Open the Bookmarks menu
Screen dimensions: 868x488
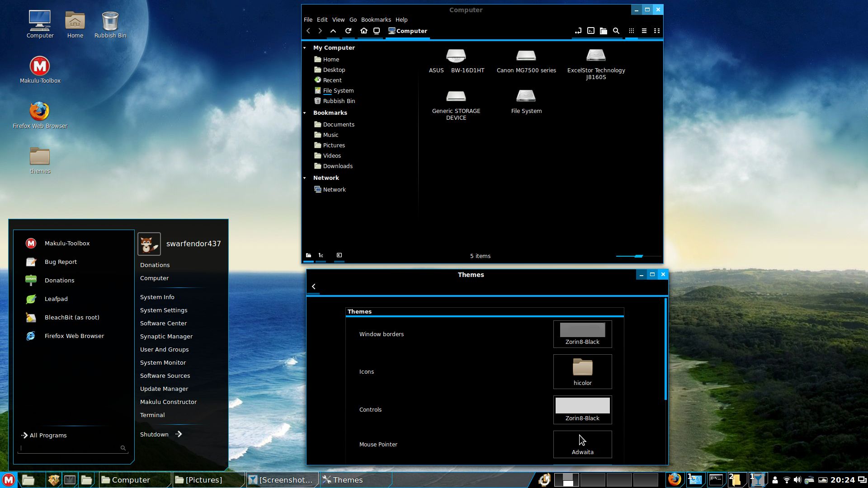(376, 20)
